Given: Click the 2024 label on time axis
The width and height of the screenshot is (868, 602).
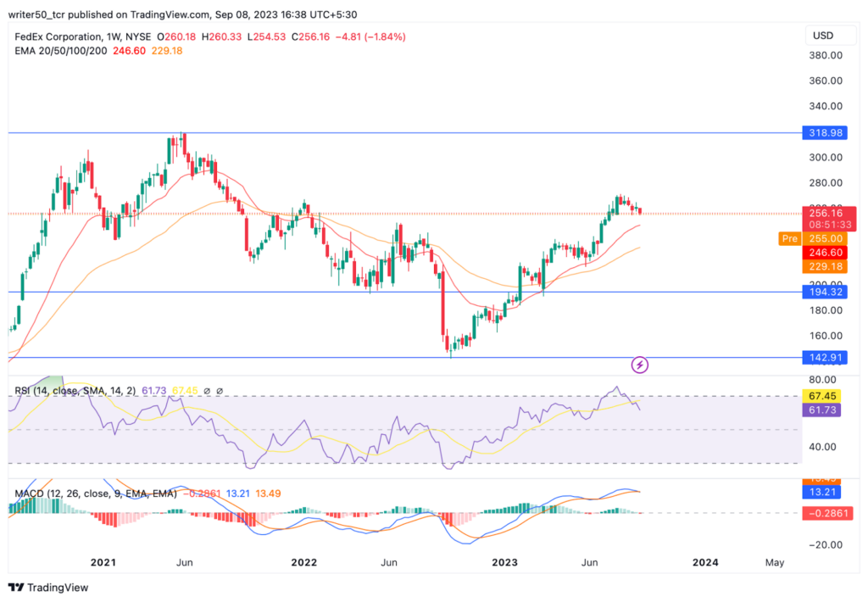Looking at the screenshot, I should [x=706, y=563].
